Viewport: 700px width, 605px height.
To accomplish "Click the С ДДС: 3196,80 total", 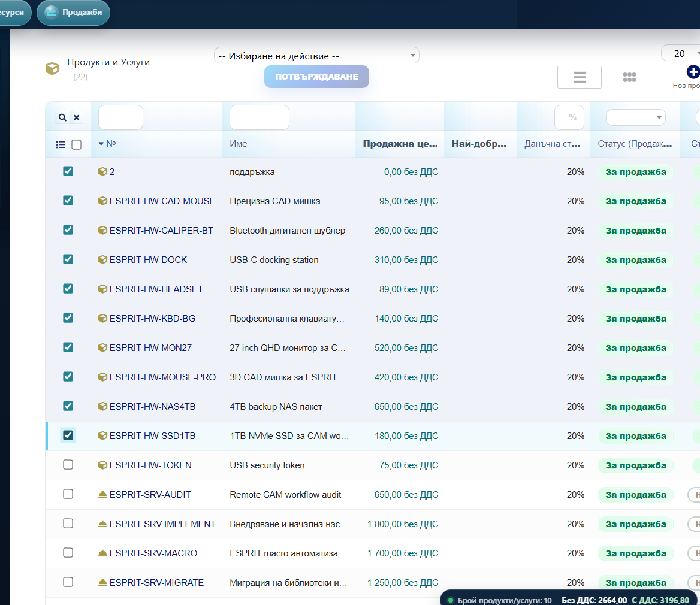I will 660,600.
